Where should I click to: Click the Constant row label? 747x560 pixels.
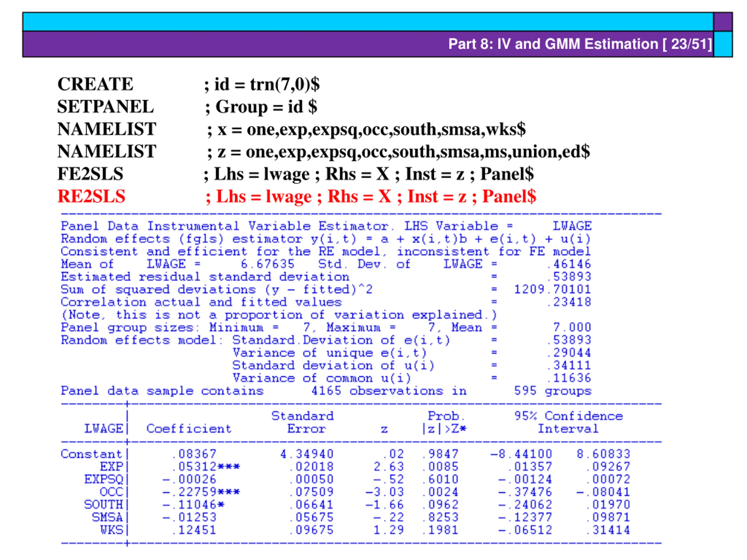click(92, 454)
